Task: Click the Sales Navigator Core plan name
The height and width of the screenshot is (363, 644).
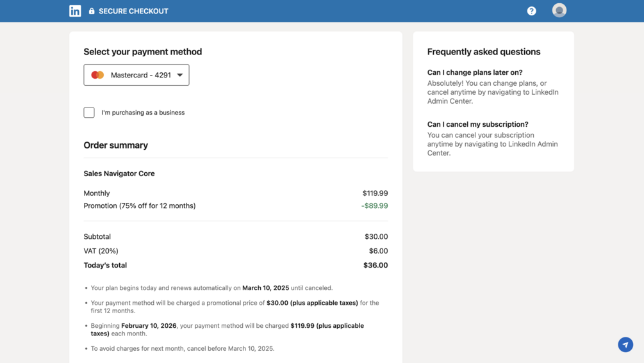Action: [x=119, y=173]
